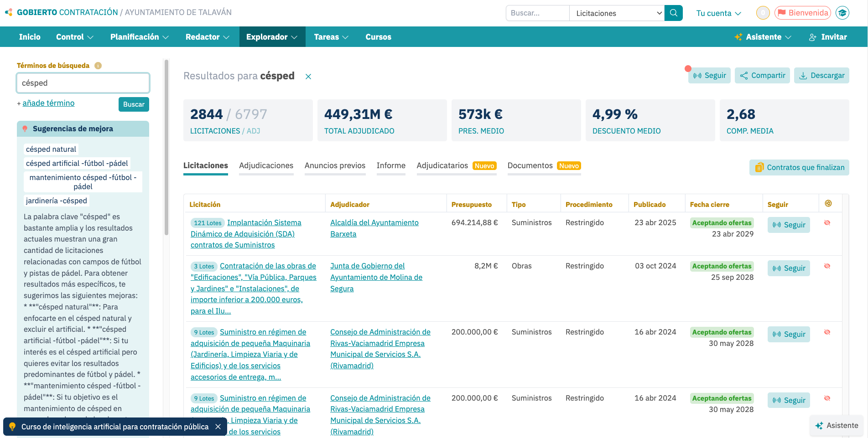Click the añade término link

click(48, 103)
